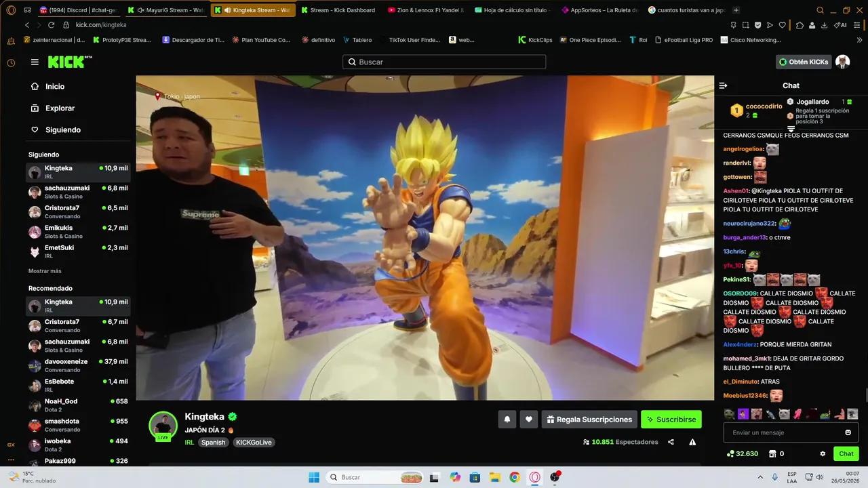
Task: Expand the pinned leaderboard handle in chat
Action: pyautogui.click(x=791, y=129)
